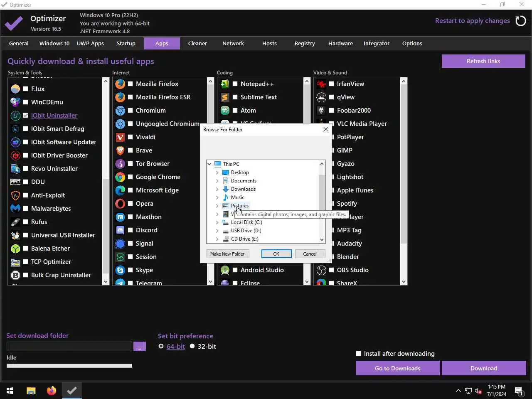Click the Refresh links button

point(483,61)
